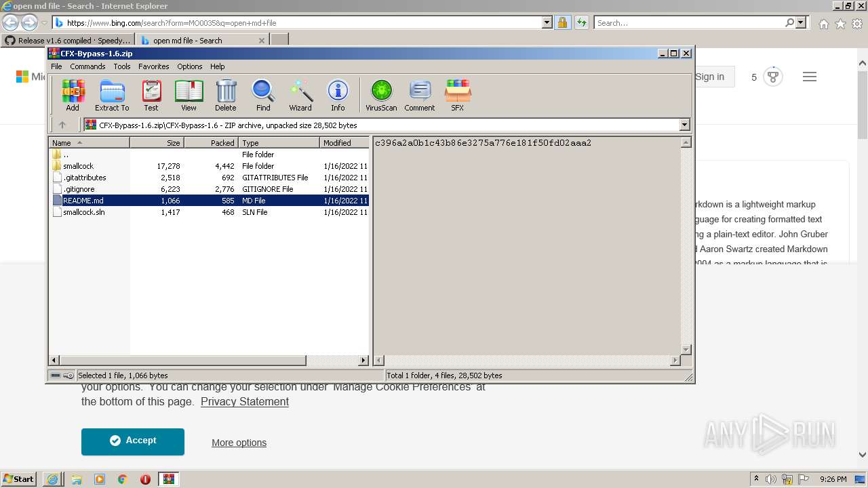Open the Commands menu
Viewport: 868px width, 488px height.
(x=87, y=66)
